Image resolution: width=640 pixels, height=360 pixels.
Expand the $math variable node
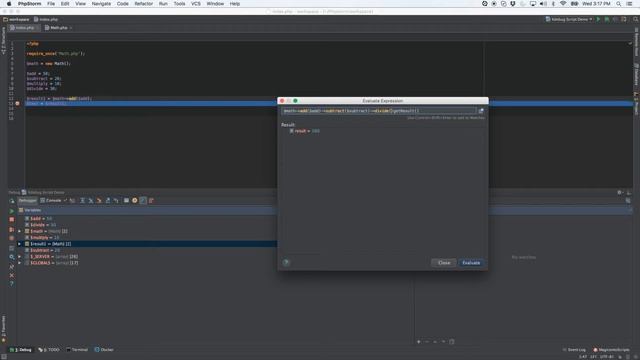click(19, 231)
